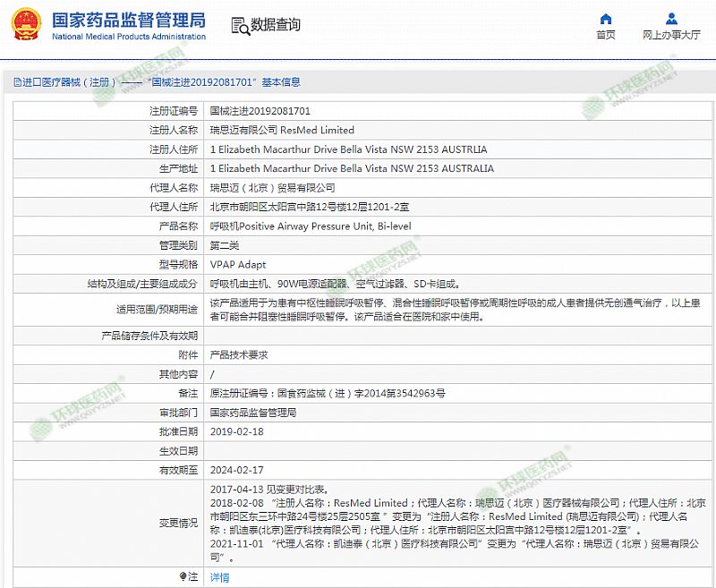716x588 pixels.
Task: Click the registrant name ResMed Limited cell
Action: 281,131
